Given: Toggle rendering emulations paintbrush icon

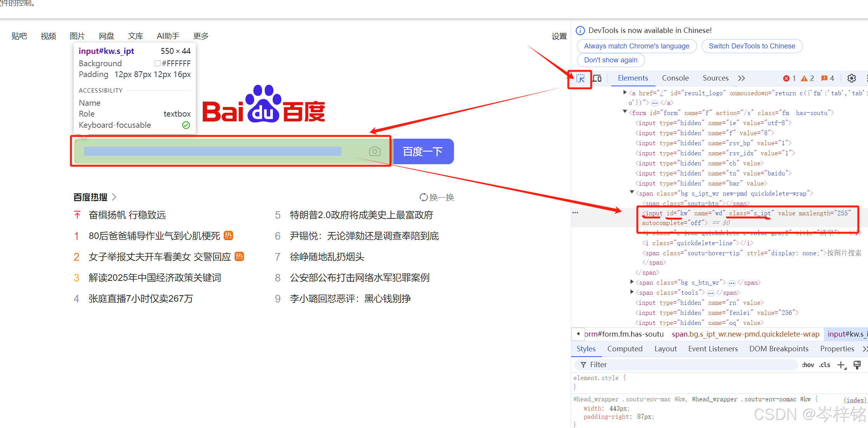Looking at the screenshot, I should click(x=857, y=365).
